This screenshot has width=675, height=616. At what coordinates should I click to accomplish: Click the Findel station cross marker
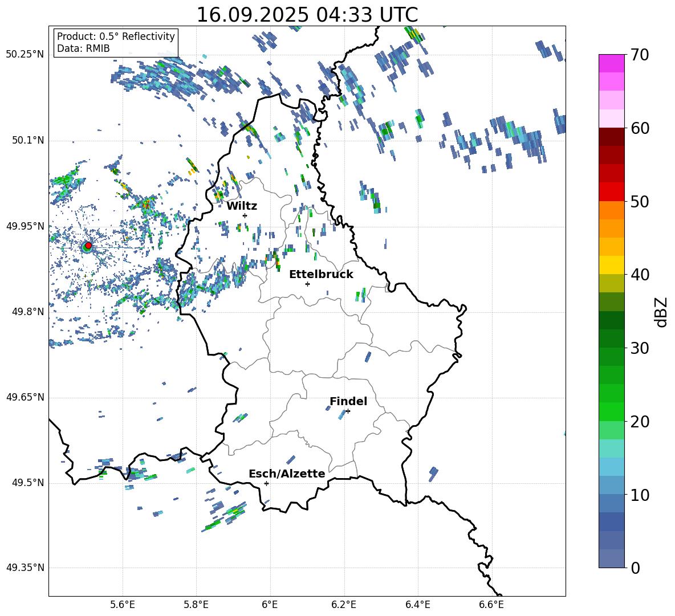(x=348, y=411)
